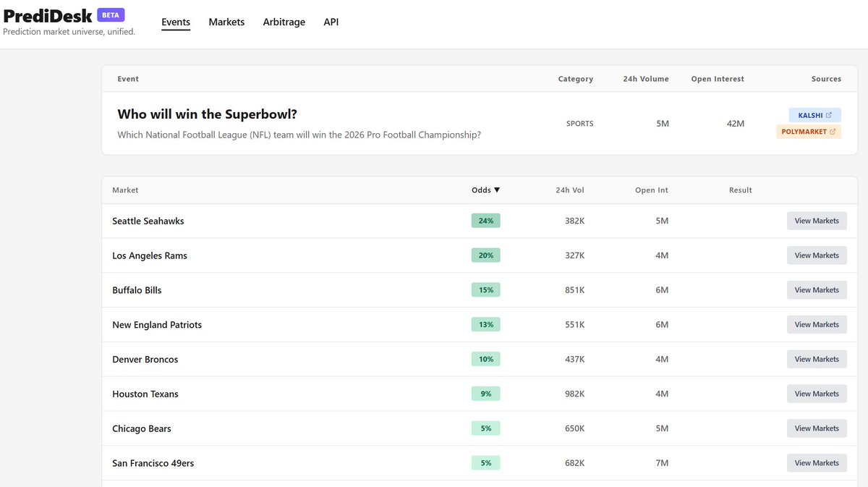View Markets for Los Angeles Rams
Viewport: 868px width, 487px height.
(817, 255)
